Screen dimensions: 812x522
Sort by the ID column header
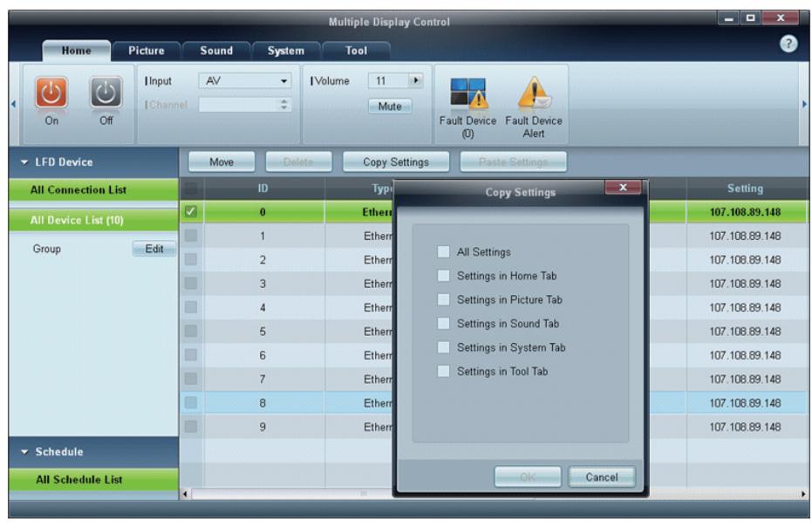(263, 189)
